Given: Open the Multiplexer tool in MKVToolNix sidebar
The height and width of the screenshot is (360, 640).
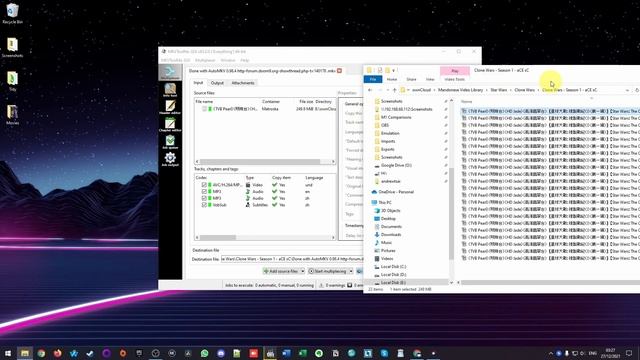Looking at the screenshot, I should click(x=170, y=72).
